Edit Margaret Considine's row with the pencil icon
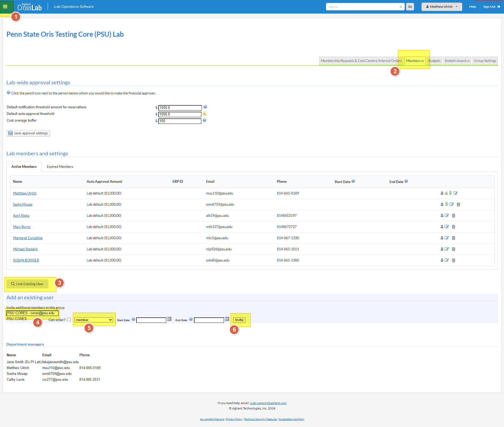The width and height of the screenshot is (504, 427). (x=447, y=238)
